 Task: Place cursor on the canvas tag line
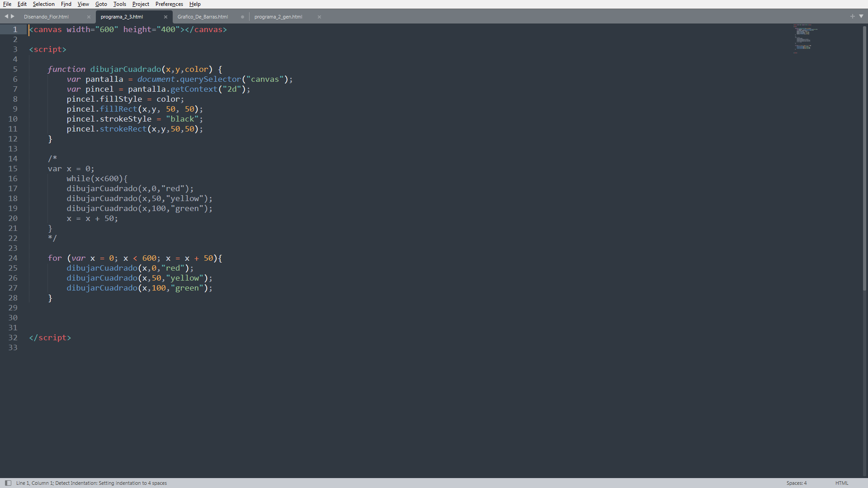coord(128,29)
